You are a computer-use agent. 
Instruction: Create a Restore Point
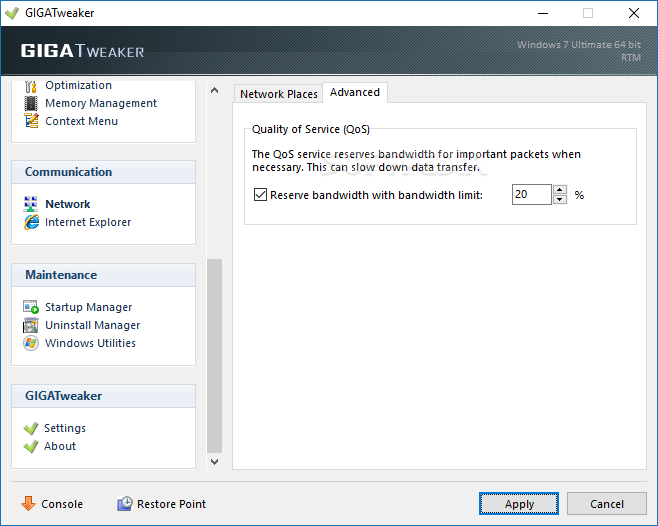(171, 504)
